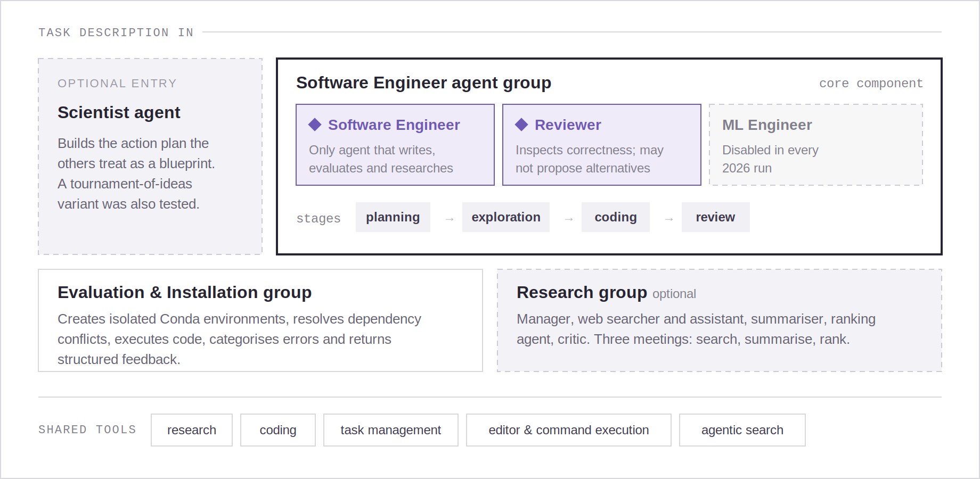The height and width of the screenshot is (479, 980).
Task: Select the disabled ML Engineer card
Action: pyautogui.click(x=816, y=145)
